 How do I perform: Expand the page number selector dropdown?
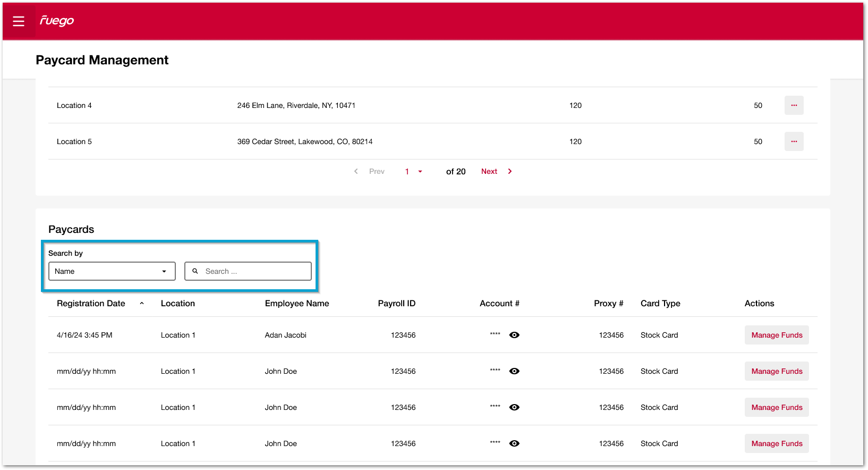pos(420,171)
